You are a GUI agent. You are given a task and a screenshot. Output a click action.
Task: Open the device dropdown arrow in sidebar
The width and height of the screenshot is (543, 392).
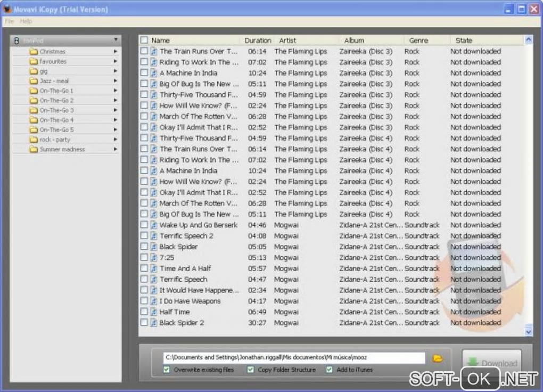pos(116,40)
